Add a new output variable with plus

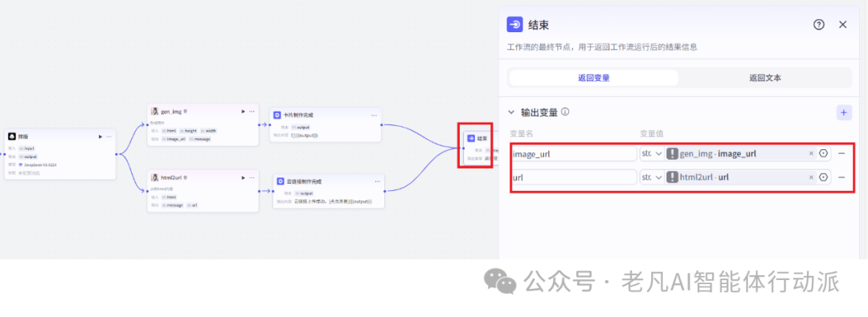[844, 112]
